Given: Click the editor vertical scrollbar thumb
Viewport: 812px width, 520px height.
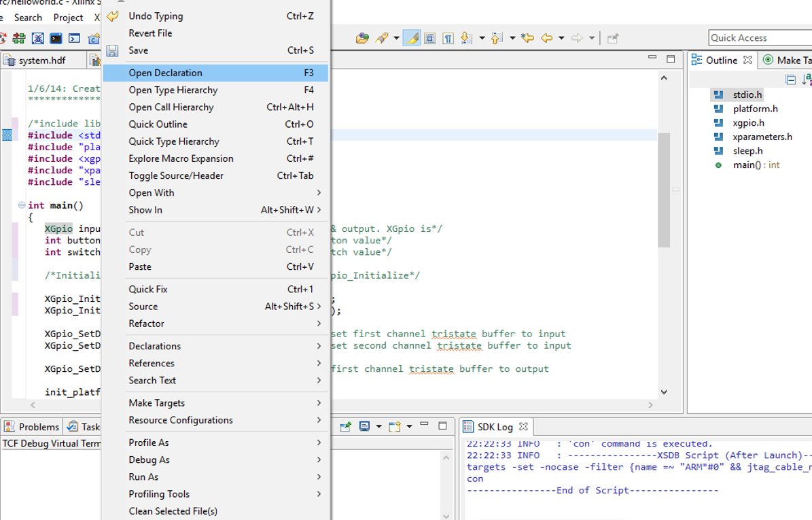Looking at the screenshot, I should click(664, 190).
